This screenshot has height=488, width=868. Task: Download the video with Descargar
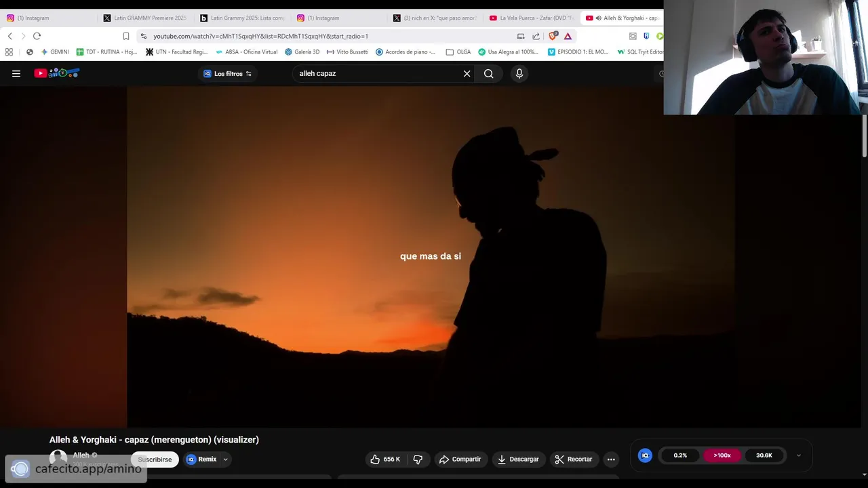tap(518, 459)
